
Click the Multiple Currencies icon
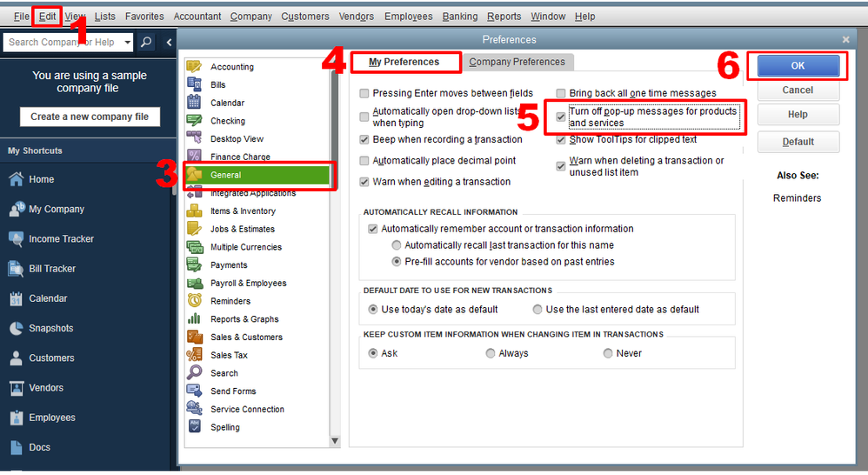pos(194,247)
